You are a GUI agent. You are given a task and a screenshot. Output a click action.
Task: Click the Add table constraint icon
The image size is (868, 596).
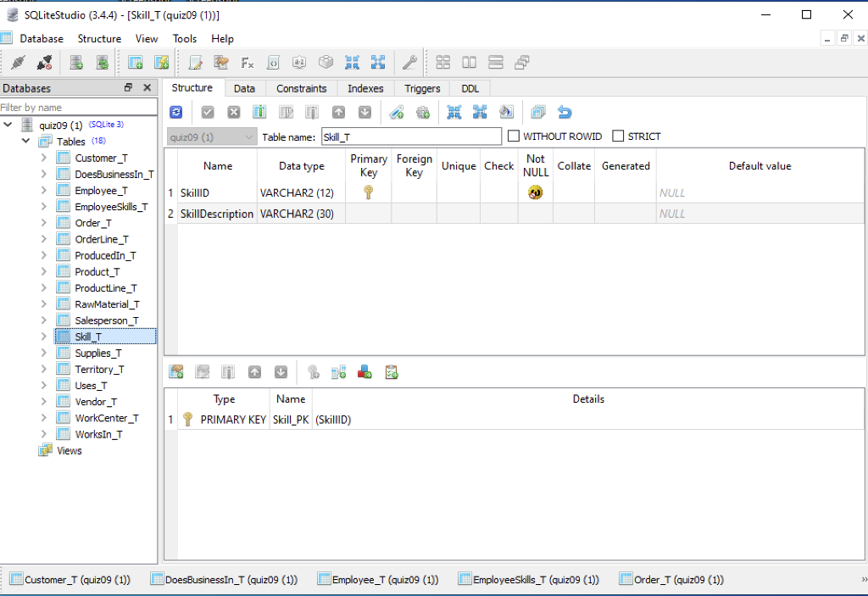[176, 372]
